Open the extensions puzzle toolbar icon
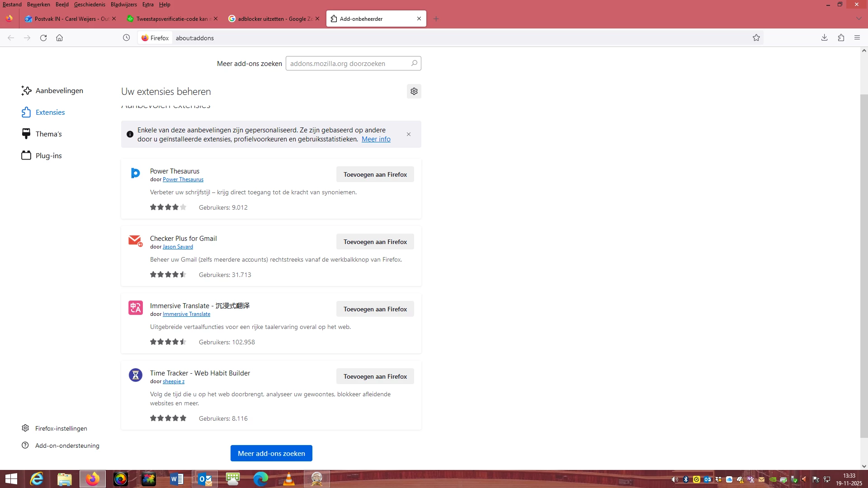This screenshot has width=868, height=488. [x=841, y=38]
